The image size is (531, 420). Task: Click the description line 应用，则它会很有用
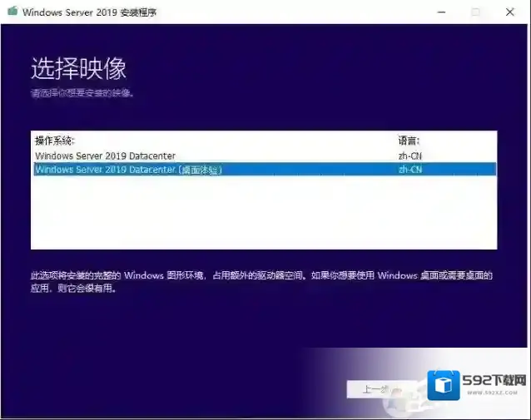click(x=73, y=289)
